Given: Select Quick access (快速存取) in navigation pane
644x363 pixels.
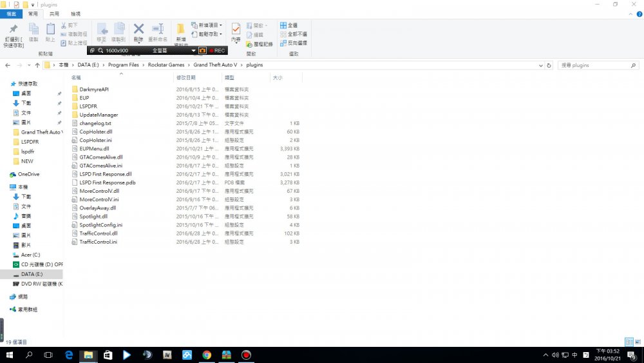Looking at the screenshot, I should coord(28,83).
